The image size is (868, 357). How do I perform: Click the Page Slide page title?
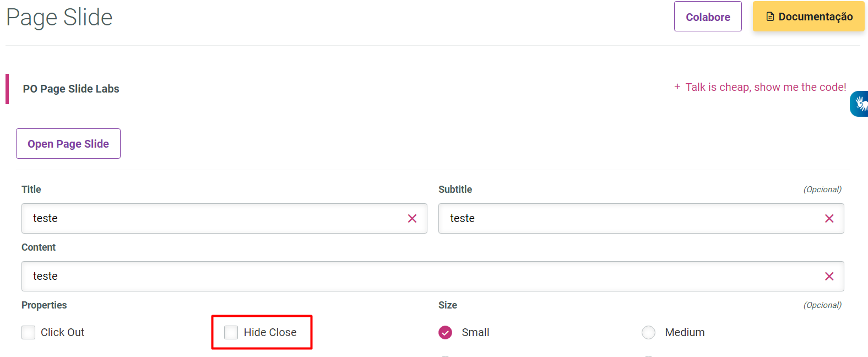59,17
